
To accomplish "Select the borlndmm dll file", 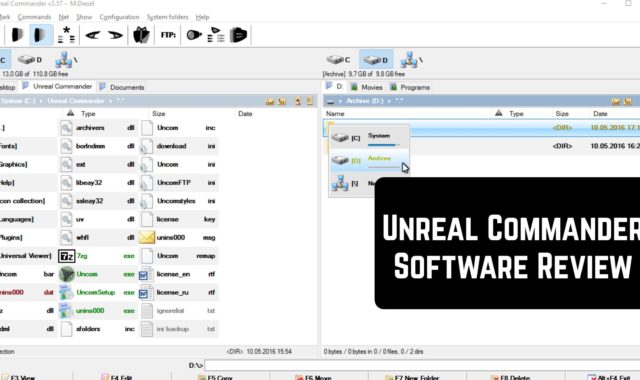I will coord(97,146).
